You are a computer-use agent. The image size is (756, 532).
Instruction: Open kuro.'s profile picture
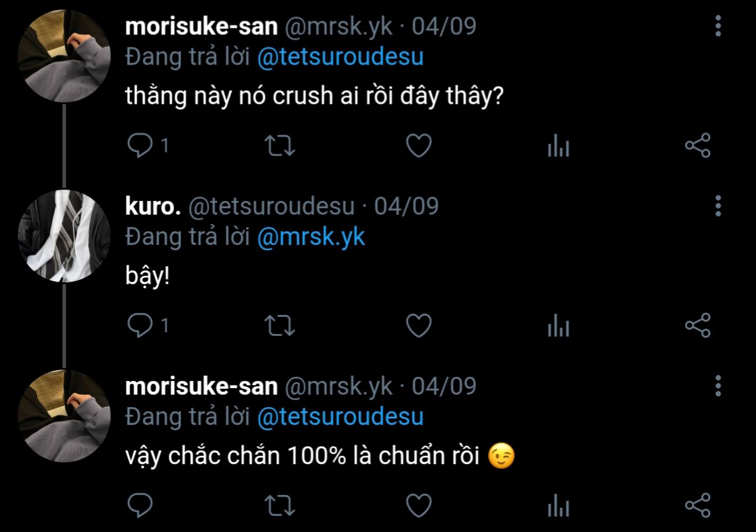point(64,236)
